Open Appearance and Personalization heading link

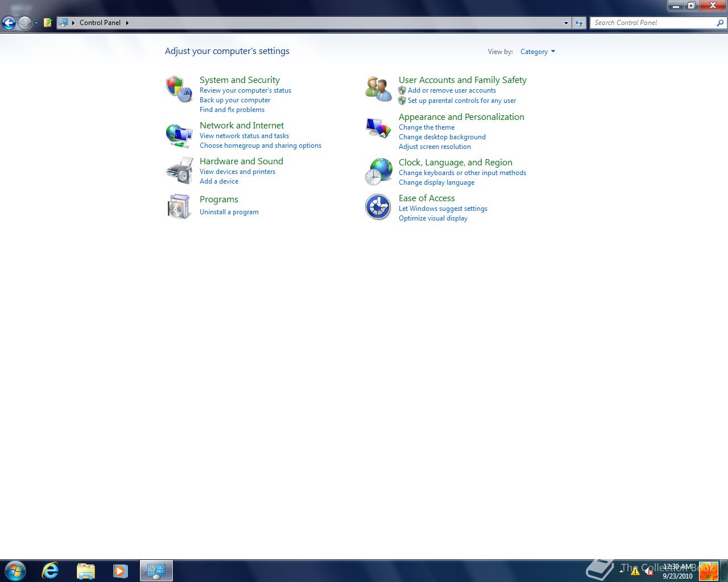pos(461,117)
